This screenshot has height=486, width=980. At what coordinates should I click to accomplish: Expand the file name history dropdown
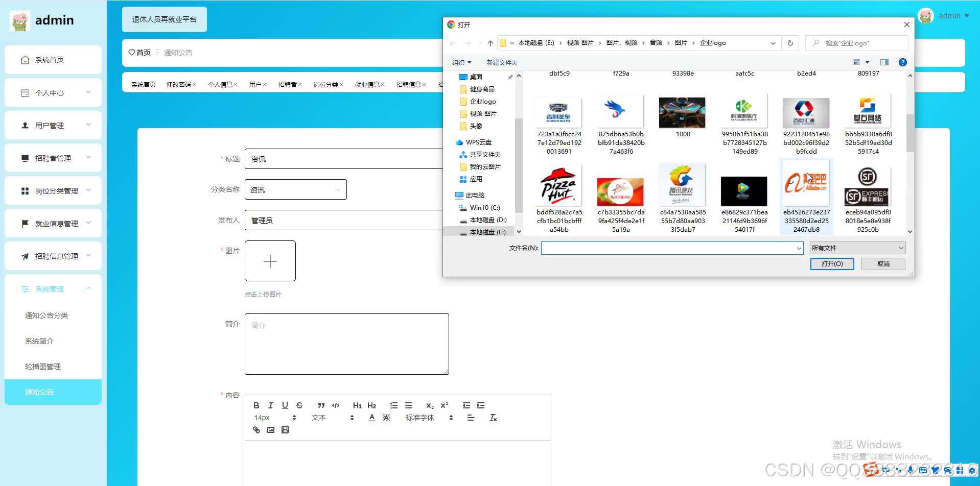click(799, 248)
